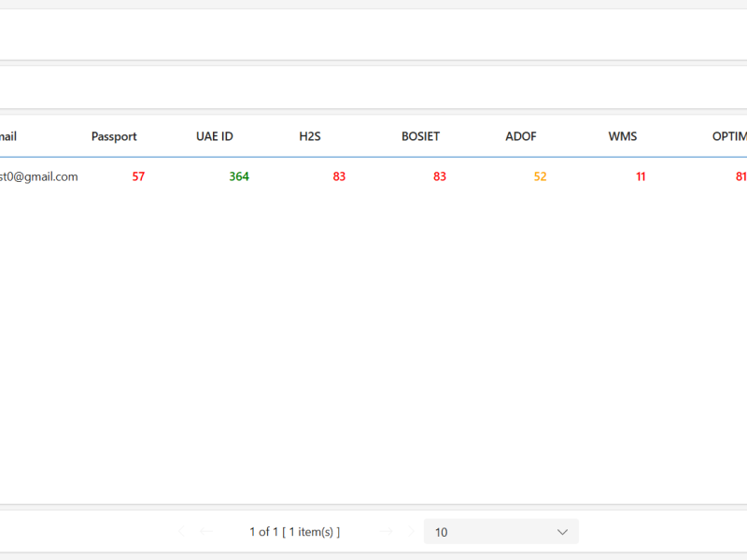747x560 pixels.
Task: Click the WMS column header
Action: [x=622, y=136]
